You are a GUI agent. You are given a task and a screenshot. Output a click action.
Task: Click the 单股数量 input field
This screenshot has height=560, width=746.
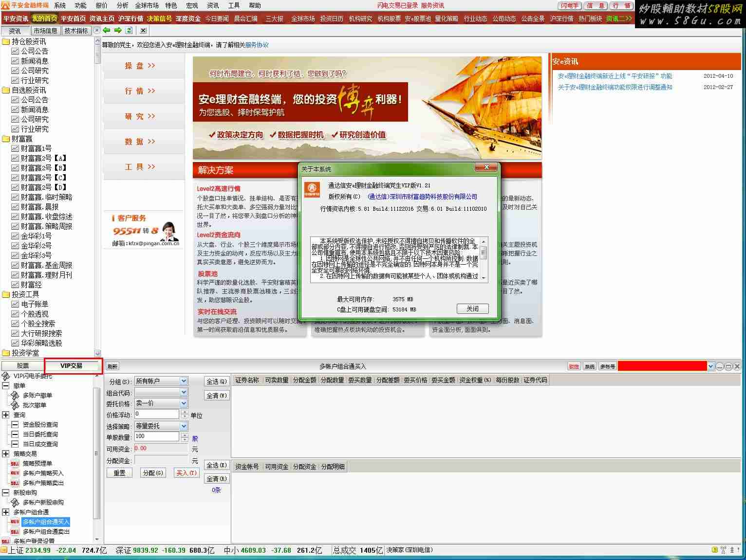[x=157, y=436]
